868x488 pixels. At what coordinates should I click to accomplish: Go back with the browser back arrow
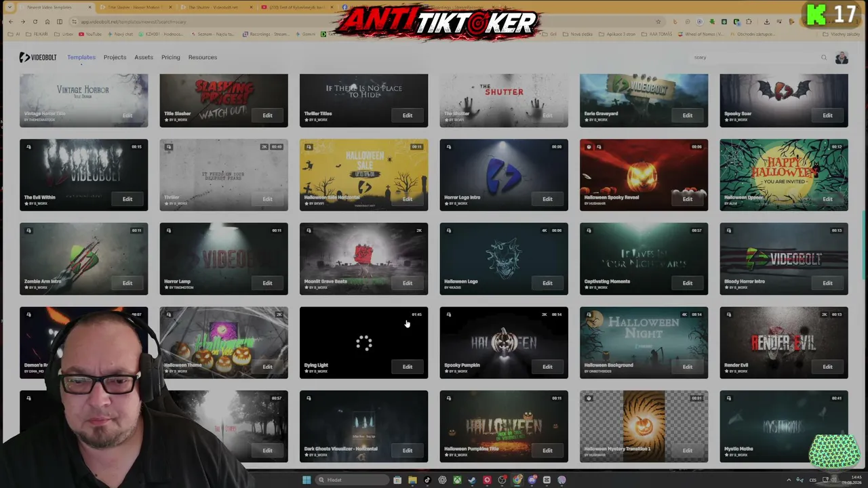click(10, 22)
